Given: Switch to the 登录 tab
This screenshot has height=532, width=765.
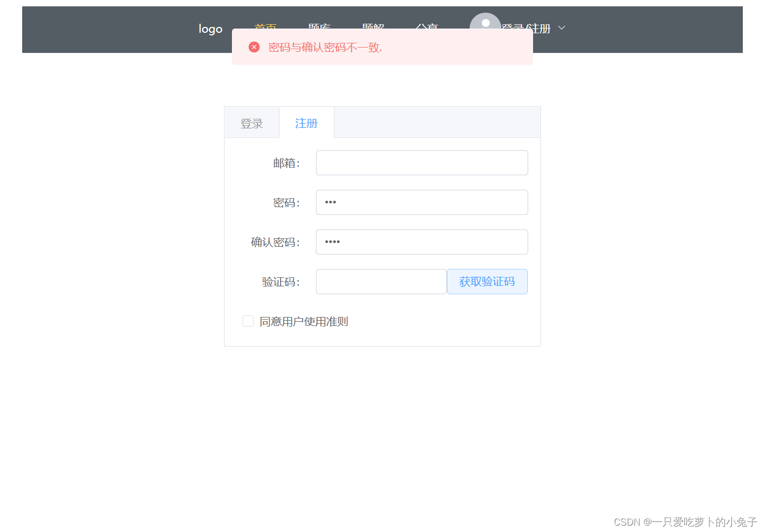Looking at the screenshot, I should (252, 123).
